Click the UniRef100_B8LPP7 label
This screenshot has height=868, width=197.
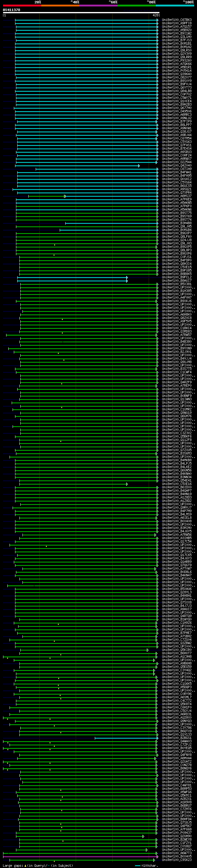(x=177, y=125)
